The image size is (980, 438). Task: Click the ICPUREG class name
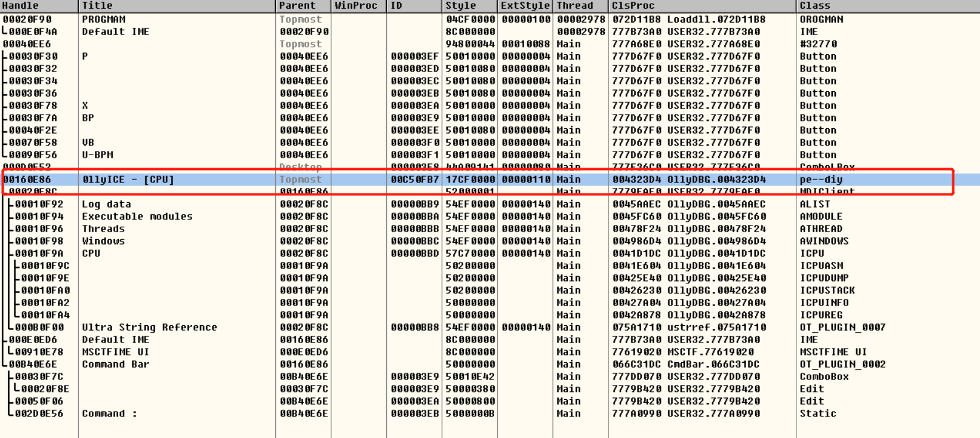point(821,315)
